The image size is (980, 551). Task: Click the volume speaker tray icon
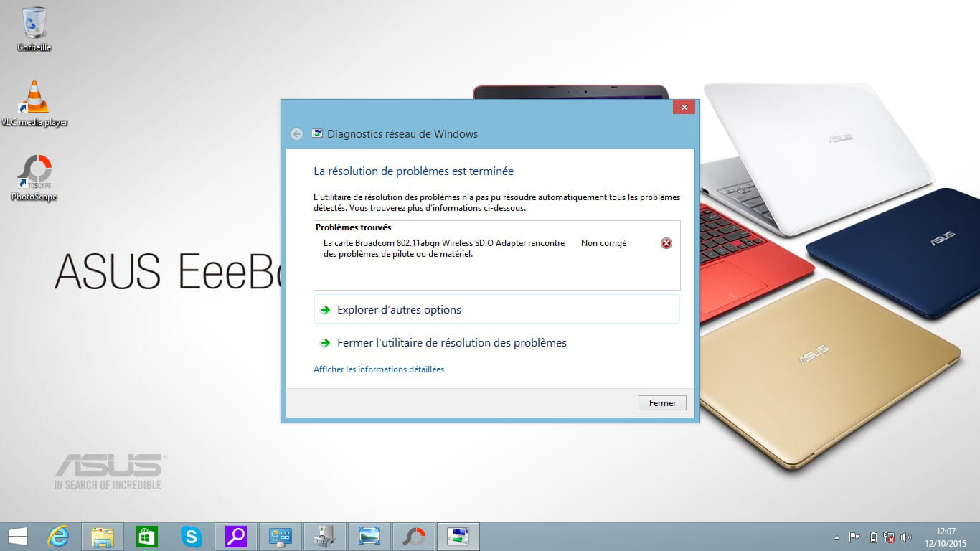click(906, 537)
